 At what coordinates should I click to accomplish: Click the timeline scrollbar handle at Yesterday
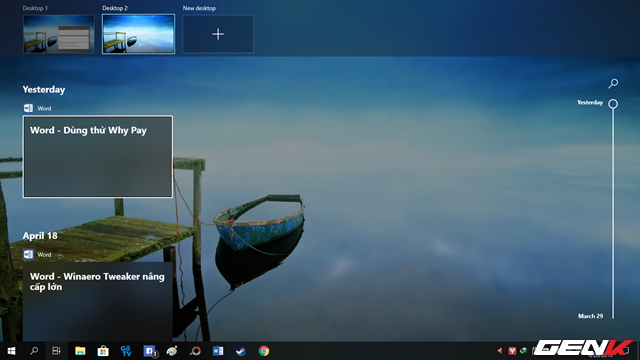click(x=613, y=104)
